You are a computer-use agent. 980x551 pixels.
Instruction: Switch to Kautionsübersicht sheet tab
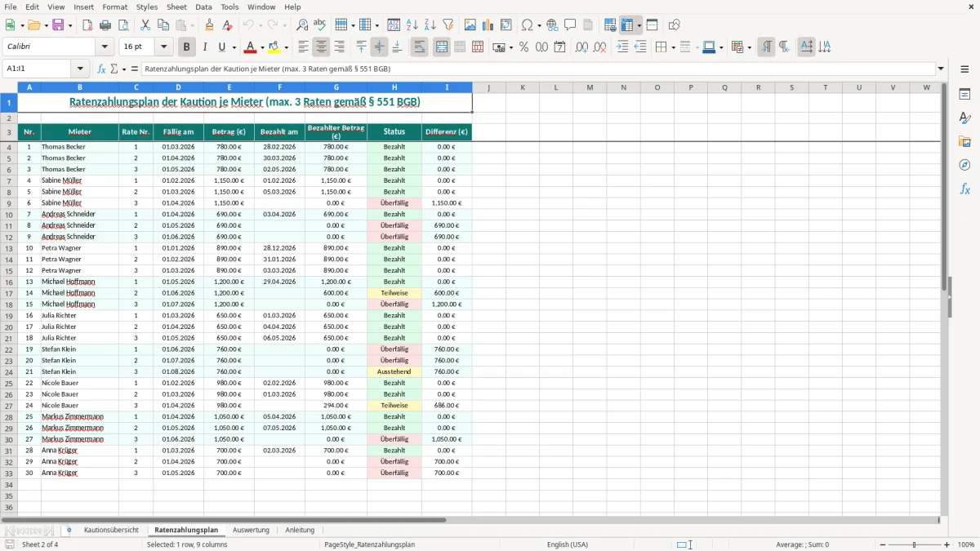[x=111, y=530]
